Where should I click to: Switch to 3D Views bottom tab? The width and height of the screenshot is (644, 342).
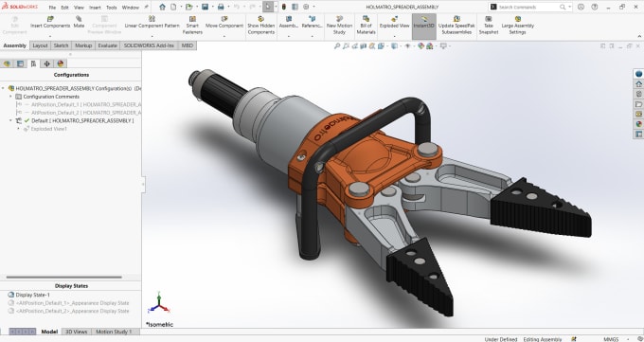(77, 332)
